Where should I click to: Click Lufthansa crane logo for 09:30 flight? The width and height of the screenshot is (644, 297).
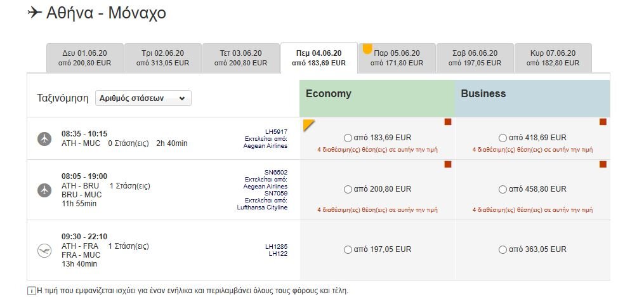pos(44,250)
